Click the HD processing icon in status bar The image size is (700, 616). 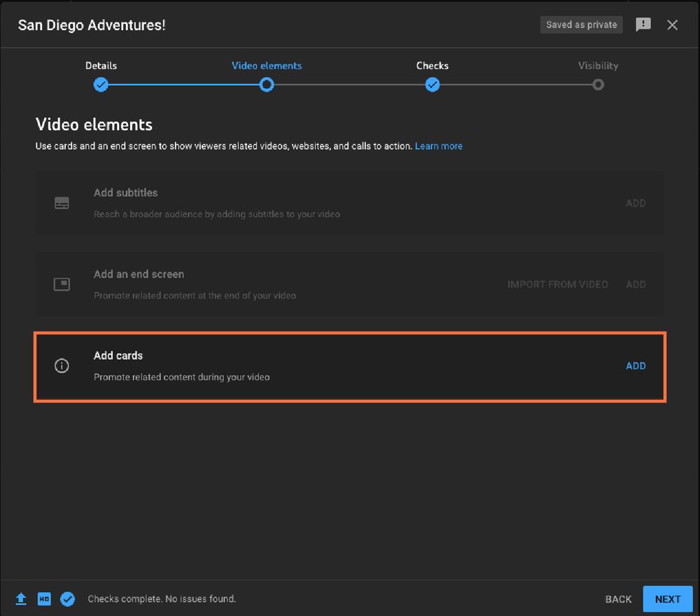click(x=44, y=599)
